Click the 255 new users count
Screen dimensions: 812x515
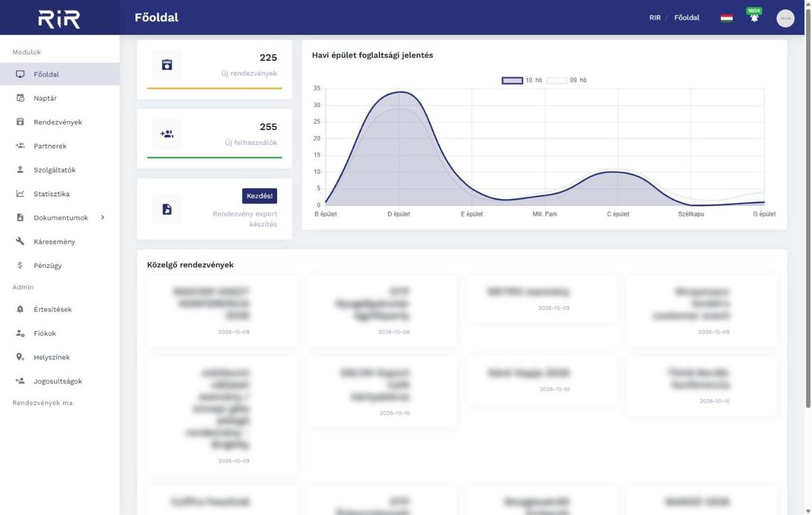coord(269,127)
